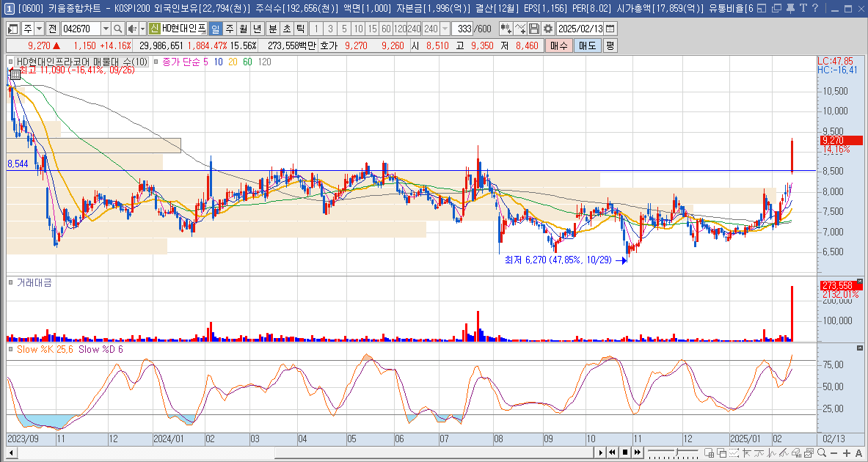Image resolution: width=868 pixels, height=462 pixels.
Task: Open the stock code search magnifier
Action: click(x=118, y=29)
